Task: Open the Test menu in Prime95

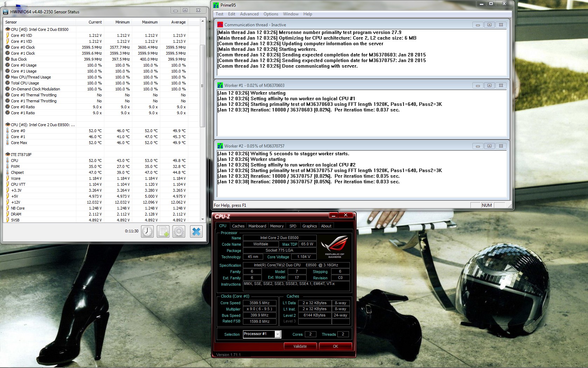Action: [219, 14]
